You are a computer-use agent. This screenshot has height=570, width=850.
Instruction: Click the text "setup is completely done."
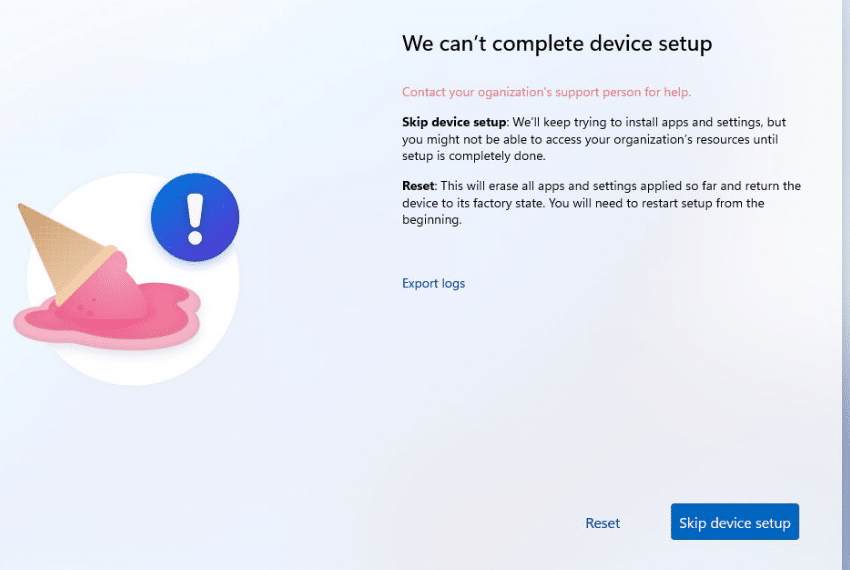coord(473,156)
